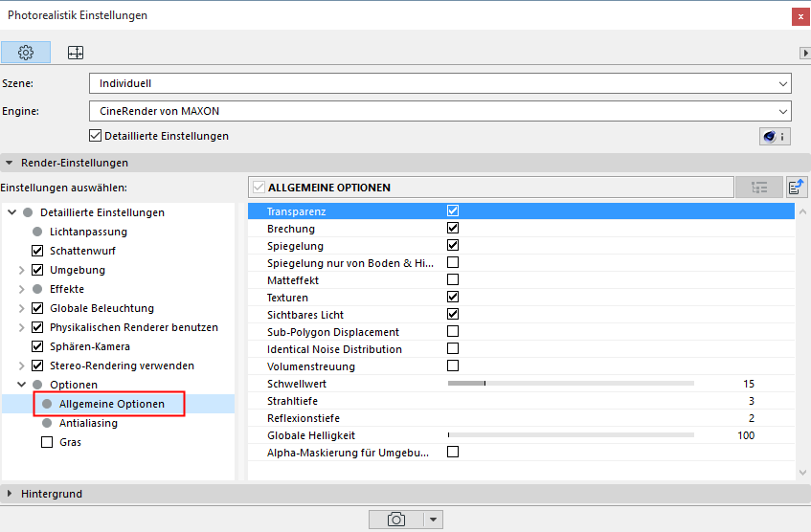Toggle the Schattenwurf checkbox
Screen dimensions: 811x532
pyautogui.click(x=37, y=251)
